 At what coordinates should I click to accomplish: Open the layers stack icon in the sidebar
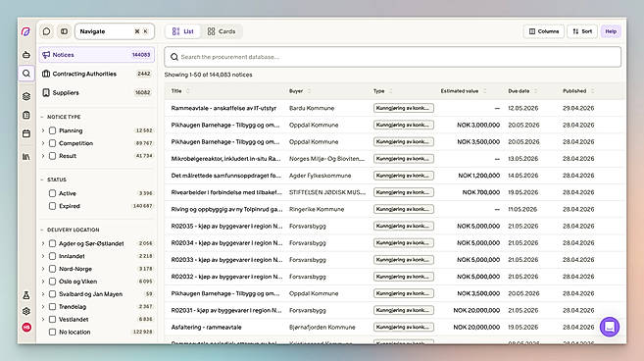[x=26, y=96]
